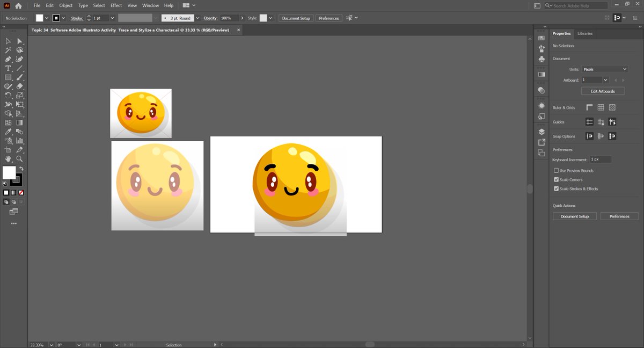Expand the Artboard number dropdown
Screen dimensions: 644x348
[x=605, y=80]
